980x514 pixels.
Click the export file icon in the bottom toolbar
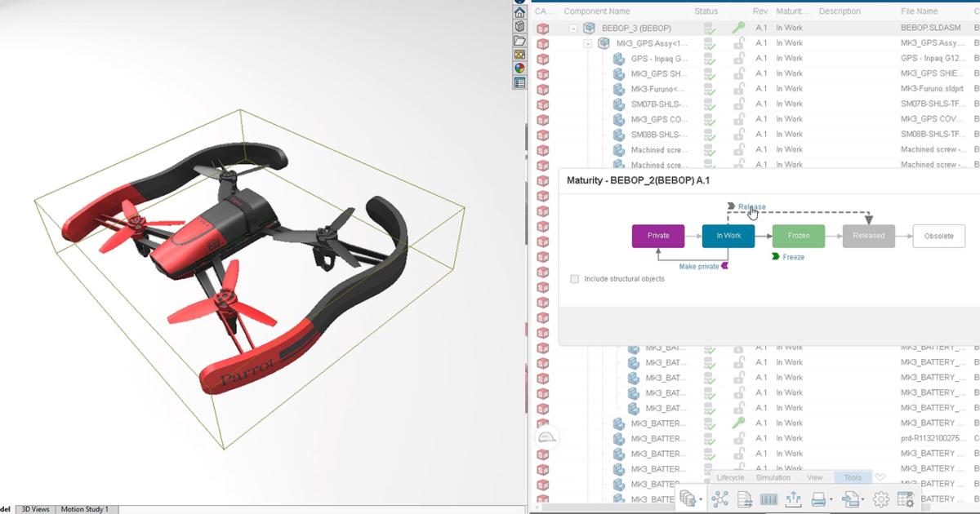click(849, 499)
